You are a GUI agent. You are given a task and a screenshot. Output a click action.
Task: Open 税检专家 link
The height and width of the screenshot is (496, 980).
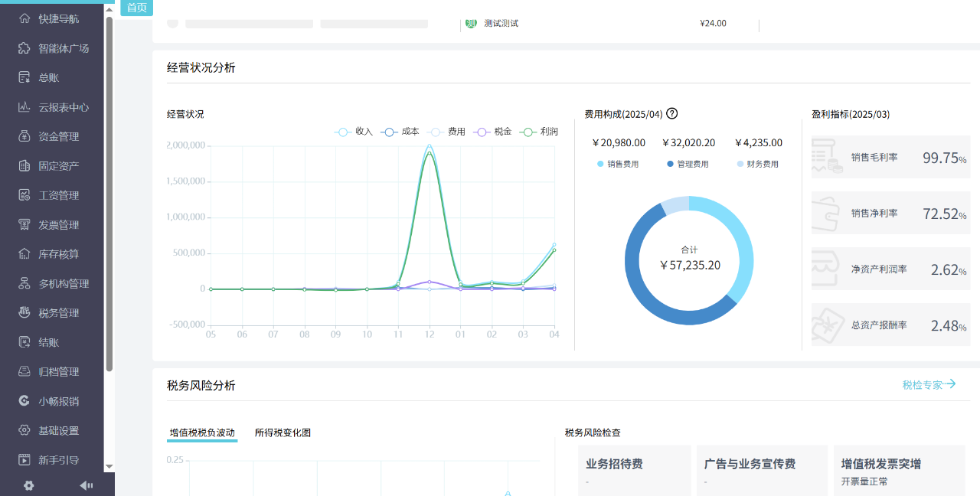(927, 385)
